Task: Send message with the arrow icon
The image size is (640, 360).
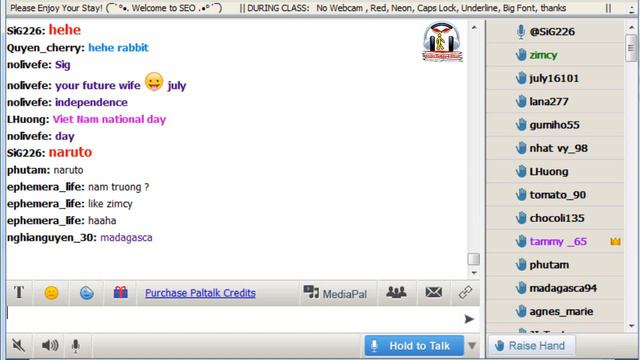Action: coord(469,319)
